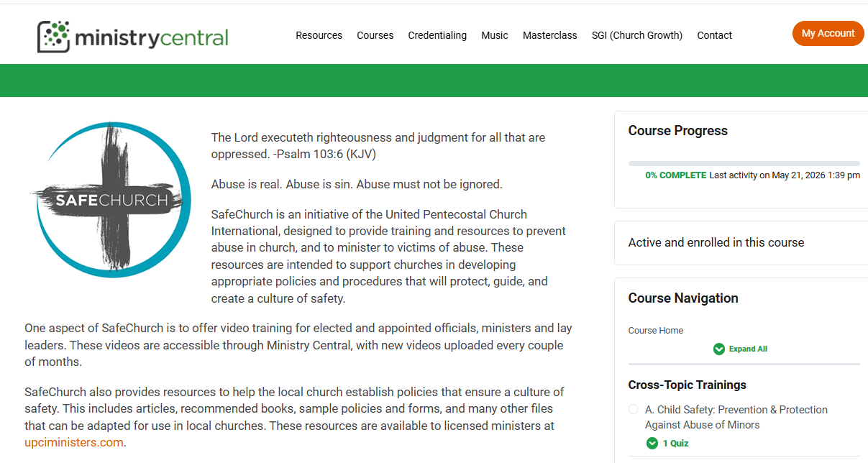The height and width of the screenshot is (463, 868).
Task: Click the green chevron beside 1 Quiz
Action: [652, 443]
